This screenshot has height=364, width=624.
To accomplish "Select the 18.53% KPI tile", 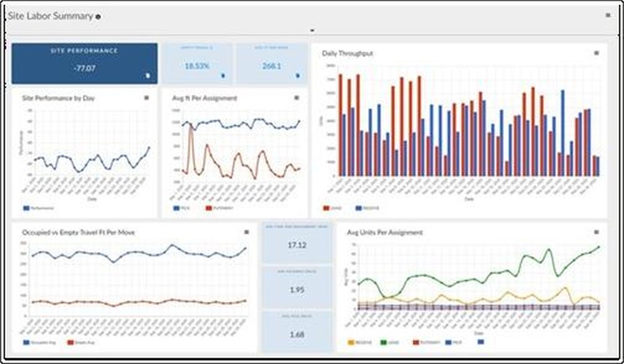I will (x=197, y=64).
